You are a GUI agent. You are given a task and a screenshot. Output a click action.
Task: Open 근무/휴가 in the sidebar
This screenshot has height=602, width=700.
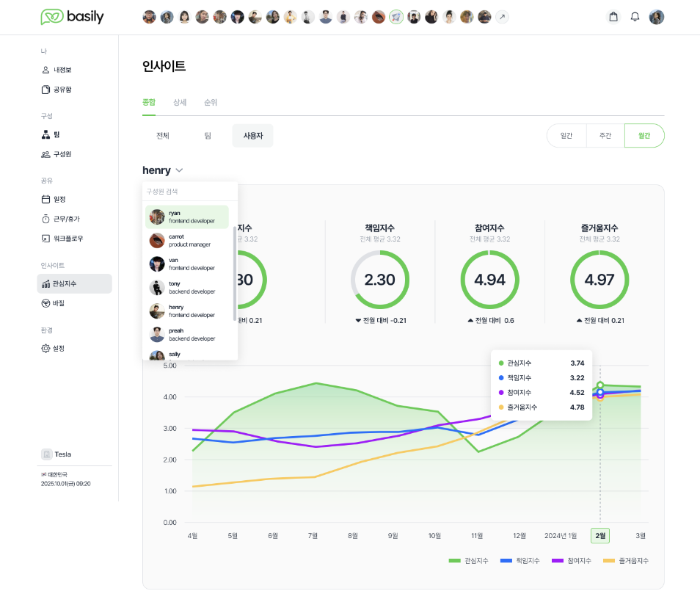pyautogui.click(x=61, y=219)
